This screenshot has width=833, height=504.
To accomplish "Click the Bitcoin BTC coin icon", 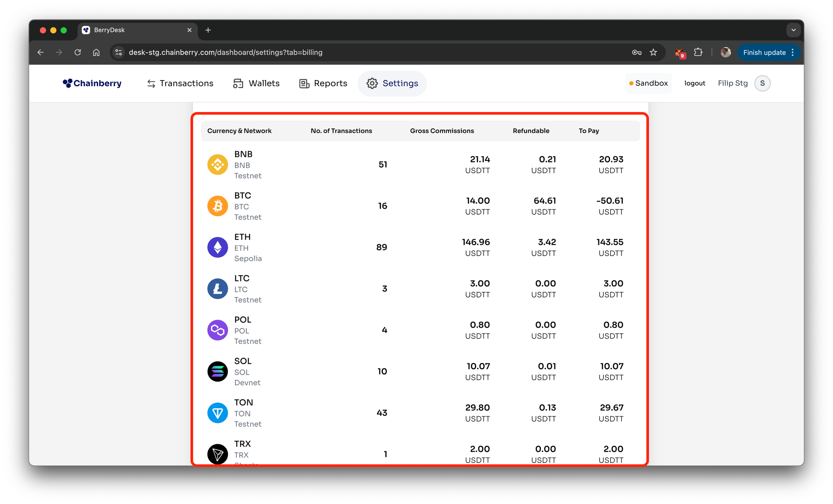I will click(x=218, y=206).
